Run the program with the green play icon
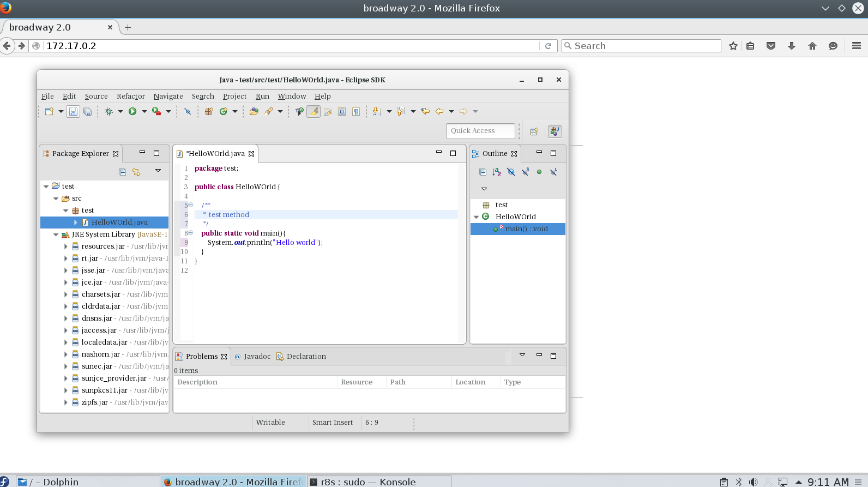 [132, 111]
